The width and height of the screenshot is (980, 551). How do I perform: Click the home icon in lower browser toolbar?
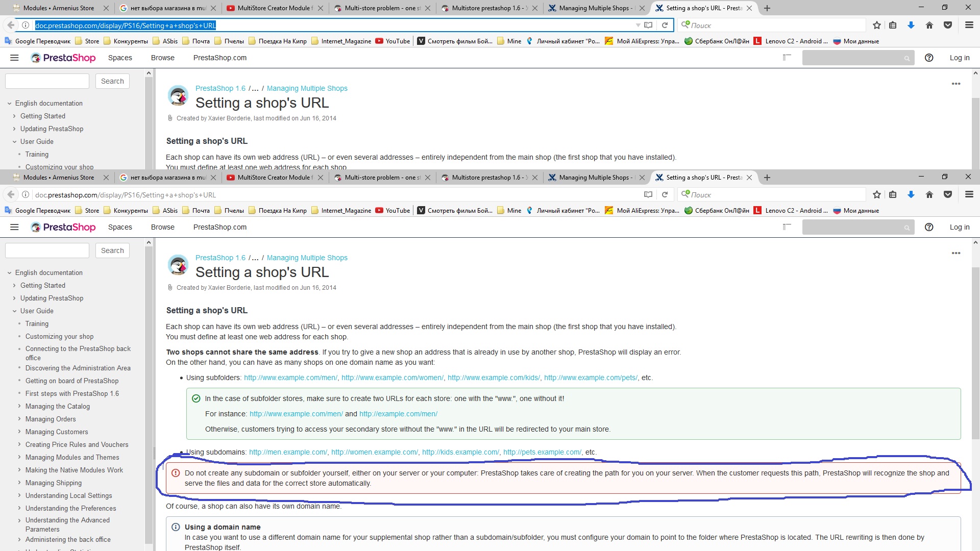929,194
